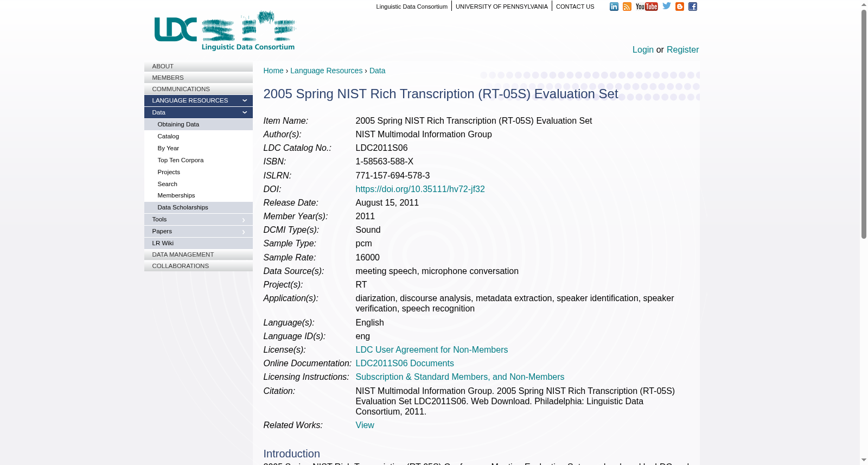Expand the Papers submenu arrow

click(244, 232)
